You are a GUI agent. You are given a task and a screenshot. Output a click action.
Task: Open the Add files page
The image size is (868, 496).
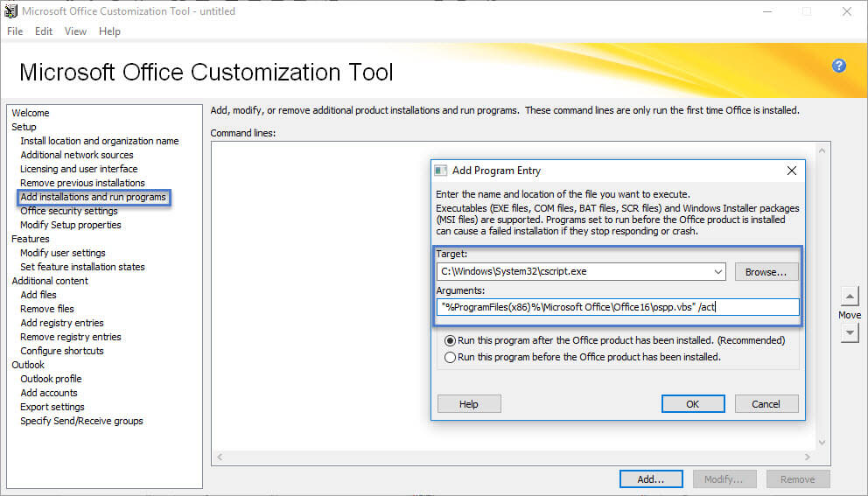point(38,295)
